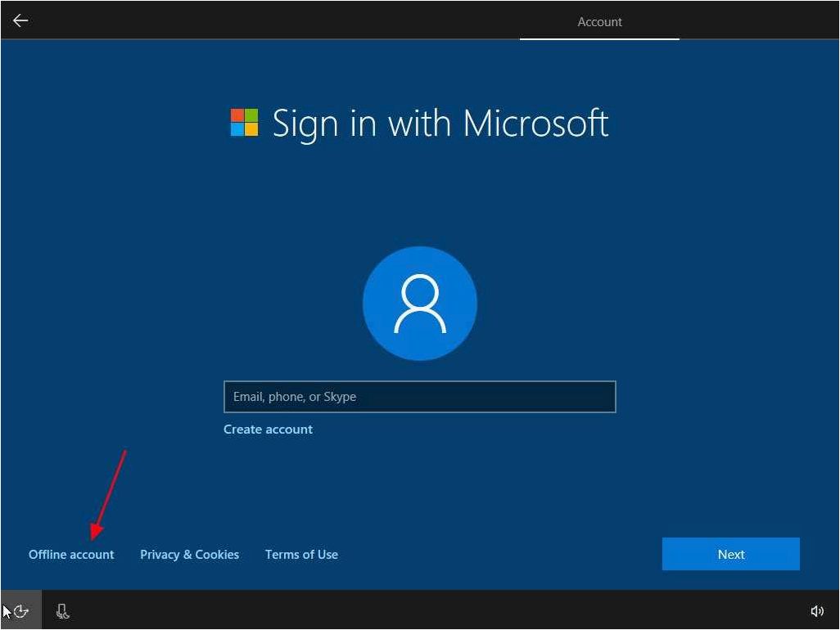The width and height of the screenshot is (840, 630).
Task: Open the Create account link
Action: pos(268,430)
